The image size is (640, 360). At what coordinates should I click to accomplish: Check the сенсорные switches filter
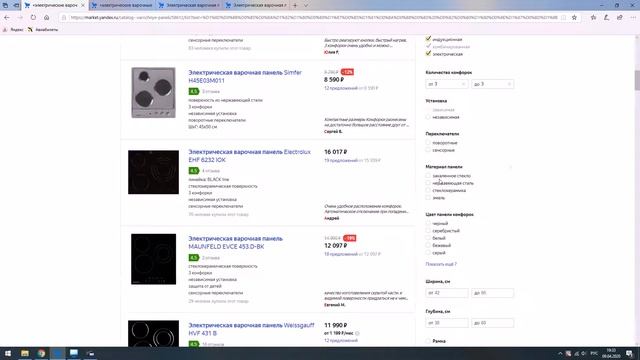pyautogui.click(x=428, y=150)
